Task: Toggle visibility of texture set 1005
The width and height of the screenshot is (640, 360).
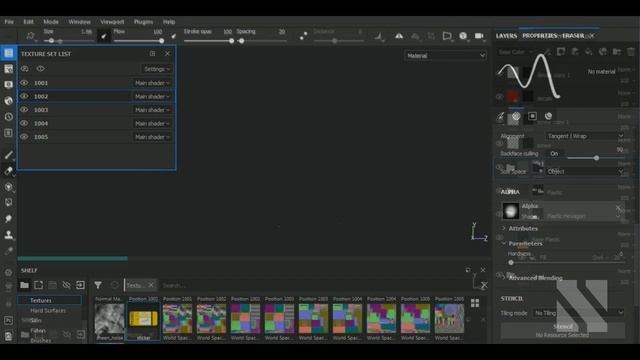Action: pyautogui.click(x=24, y=137)
